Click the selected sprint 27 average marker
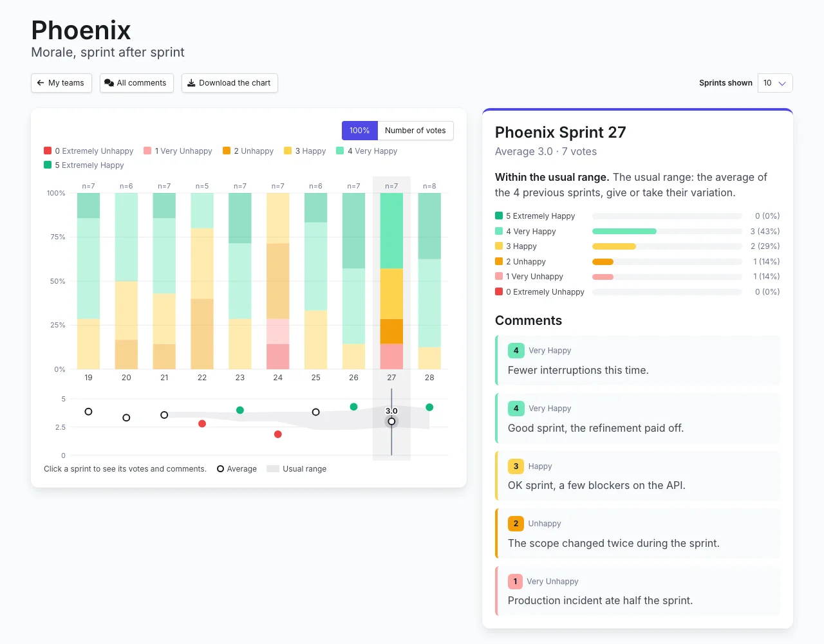 [391, 421]
